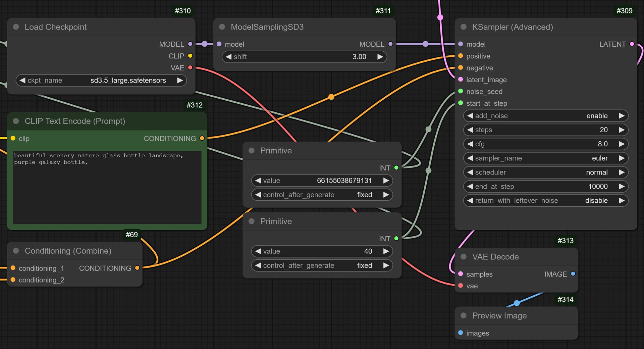Click the vae input socket on VAE Decode
644x349 pixels.
click(x=461, y=286)
